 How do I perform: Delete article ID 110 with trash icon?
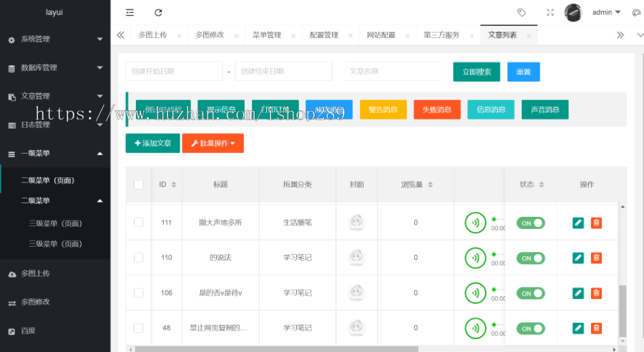tap(596, 258)
